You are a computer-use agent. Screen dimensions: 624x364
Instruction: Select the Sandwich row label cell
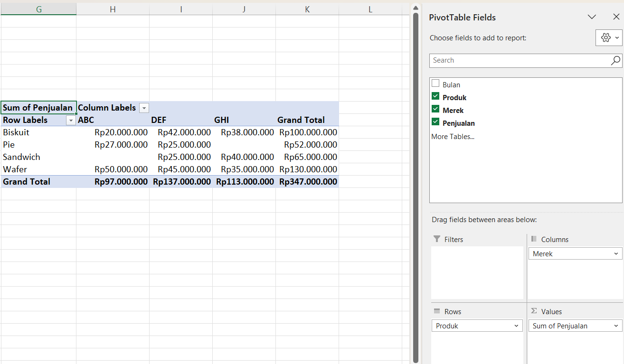(38, 157)
